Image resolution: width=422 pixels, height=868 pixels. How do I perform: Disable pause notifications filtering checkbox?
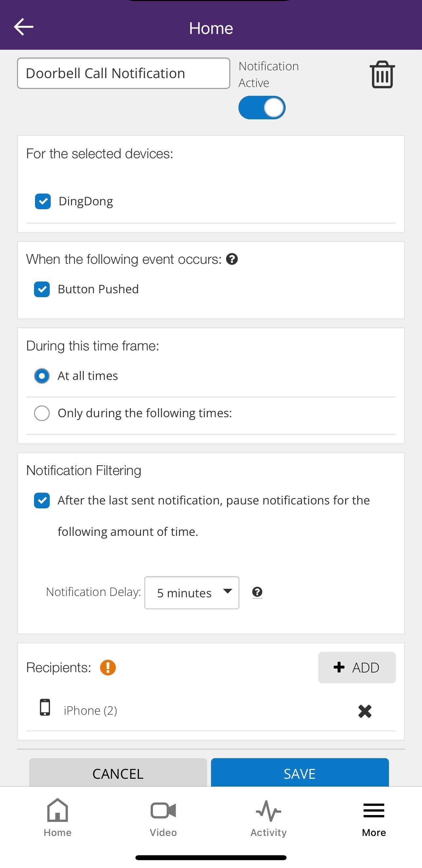[x=42, y=501]
